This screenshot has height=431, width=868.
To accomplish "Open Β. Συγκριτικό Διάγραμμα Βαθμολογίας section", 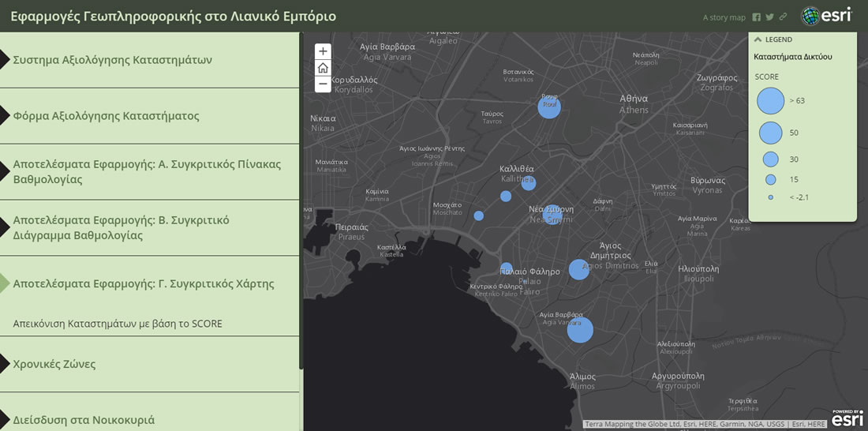I will point(121,227).
